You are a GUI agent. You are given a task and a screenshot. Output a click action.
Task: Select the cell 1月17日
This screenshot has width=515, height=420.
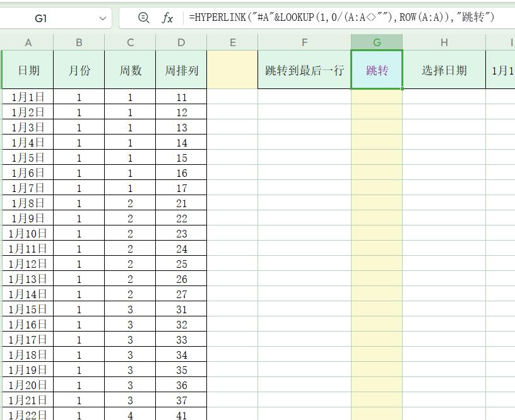tap(28, 339)
